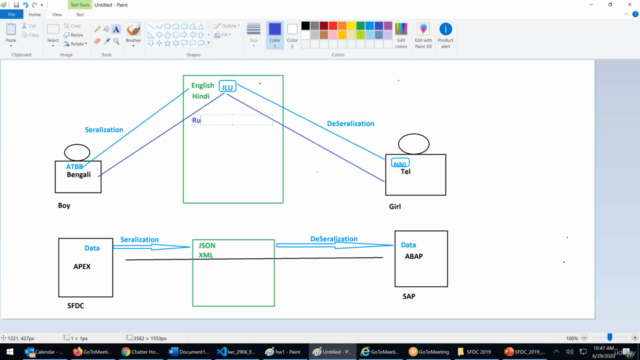Select the Pencil tool

coord(97,29)
